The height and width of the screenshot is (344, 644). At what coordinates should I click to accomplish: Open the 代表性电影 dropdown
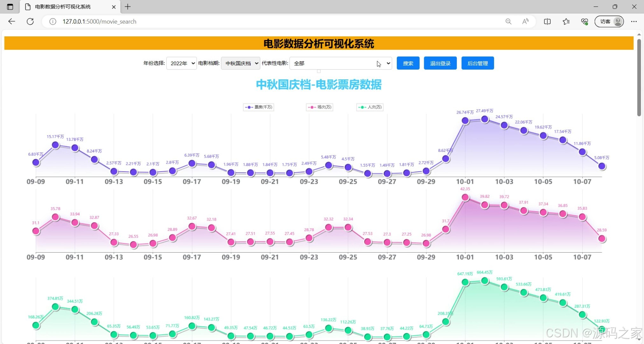click(340, 63)
